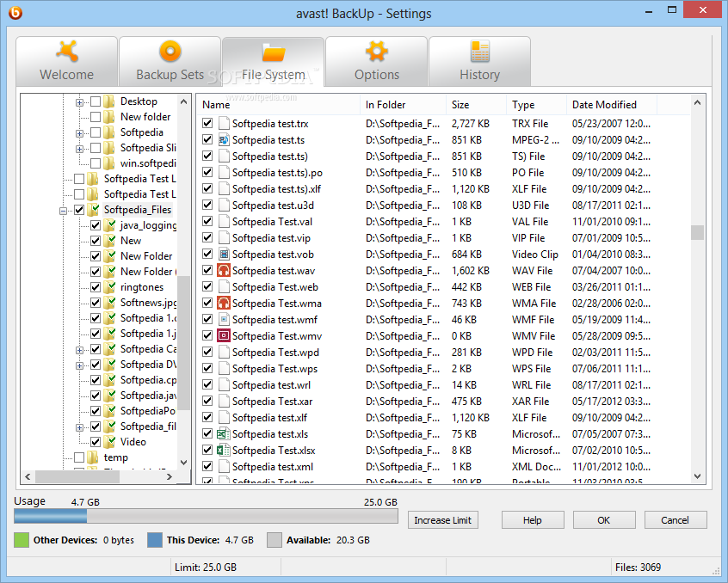728x583 pixels.
Task: Open the History tab
Action: pyautogui.click(x=479, y=61)
